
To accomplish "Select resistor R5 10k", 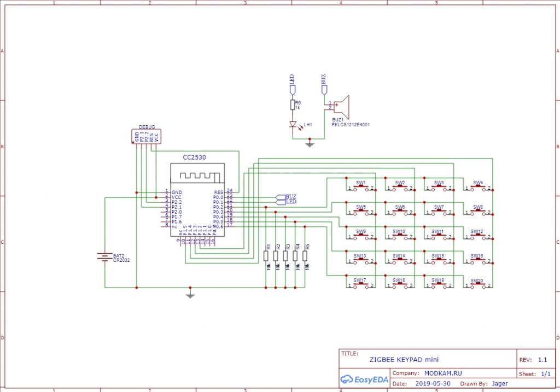I will coord(305,256).
